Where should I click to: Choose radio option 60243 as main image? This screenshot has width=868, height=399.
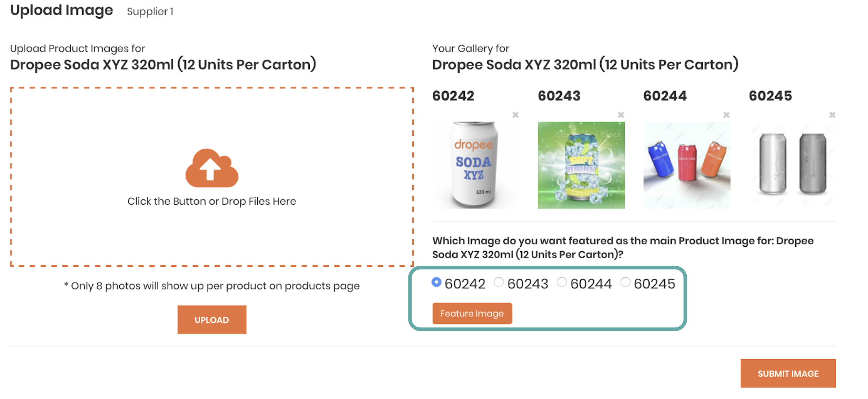(x=499, y=282)
